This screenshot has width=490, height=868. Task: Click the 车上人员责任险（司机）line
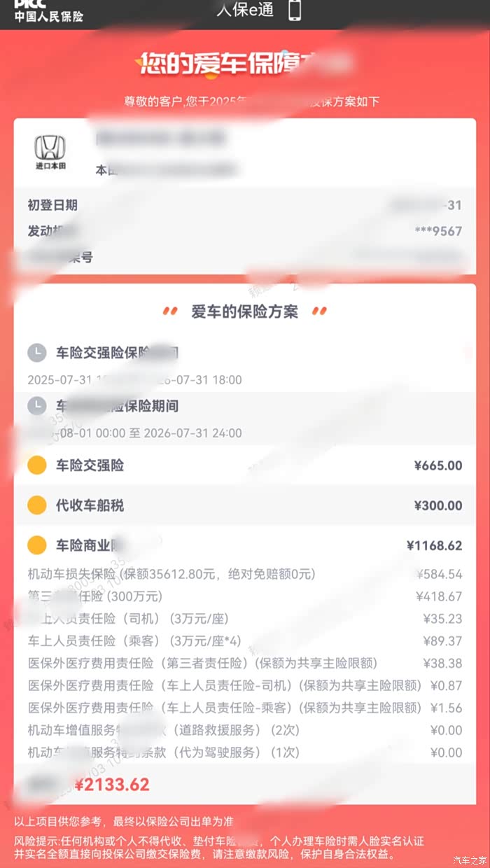click(x=128, y=619)
